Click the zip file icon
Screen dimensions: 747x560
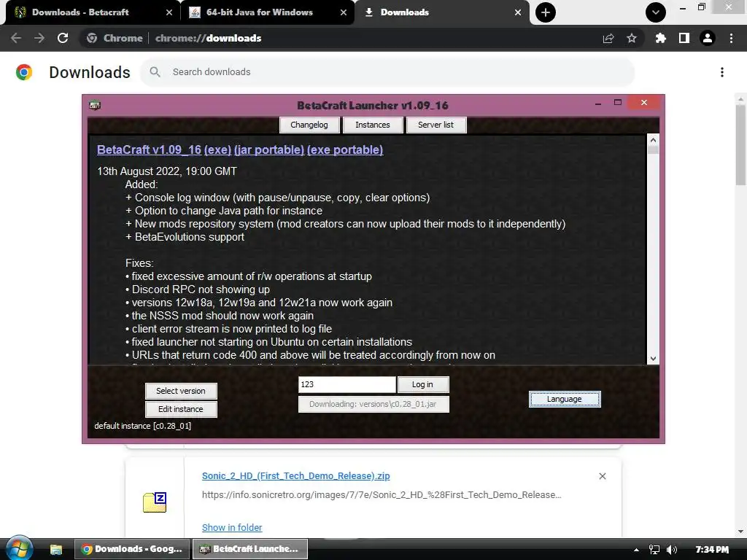pyautogui.click(x=155, y=502)
